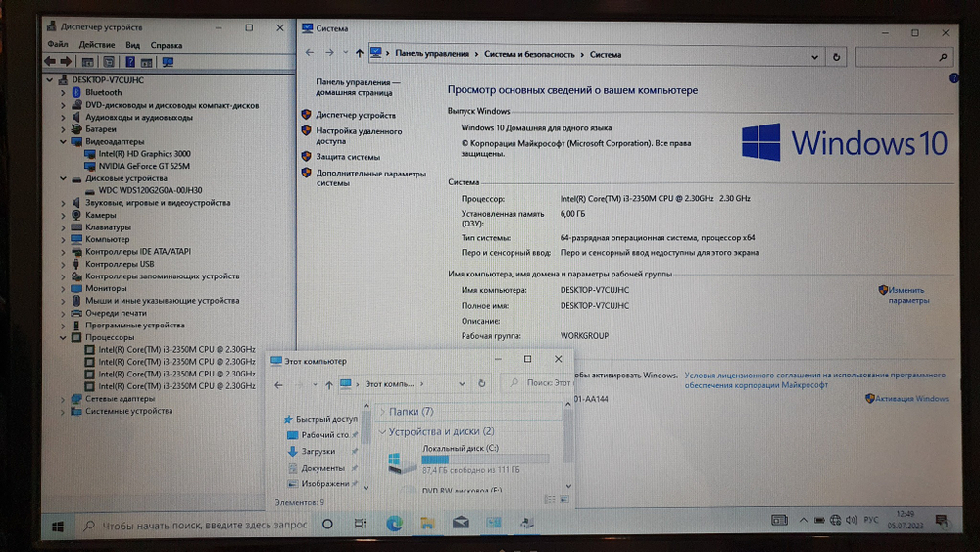Collapse the DESKTOP-V7CUJHC root node
This screenshot has width=980, height=552.
click(49, 80)
